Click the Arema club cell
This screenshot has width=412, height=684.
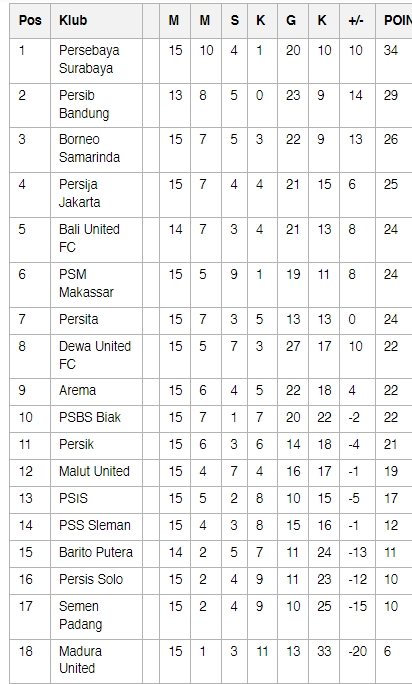click(x=77, y=390)
